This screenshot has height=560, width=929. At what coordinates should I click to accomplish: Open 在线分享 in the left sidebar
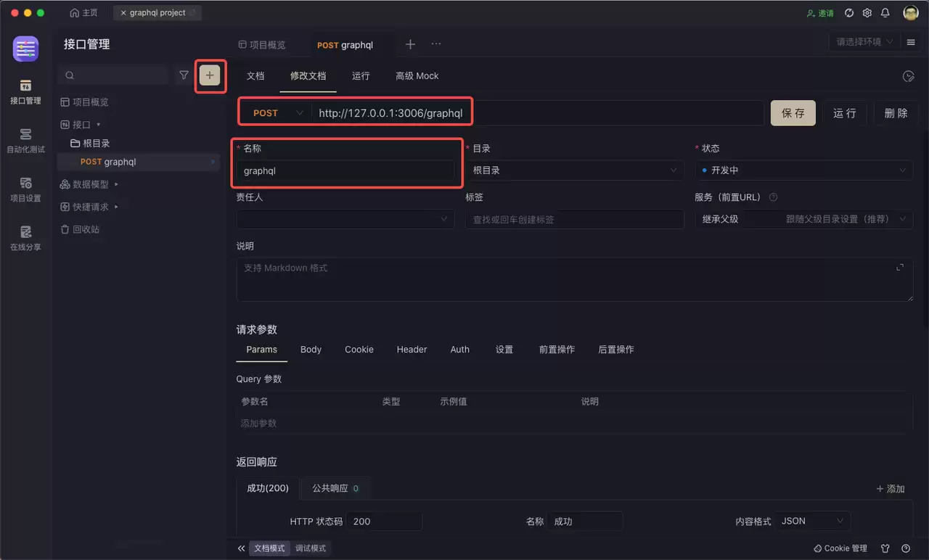click(x=25, y=238)
